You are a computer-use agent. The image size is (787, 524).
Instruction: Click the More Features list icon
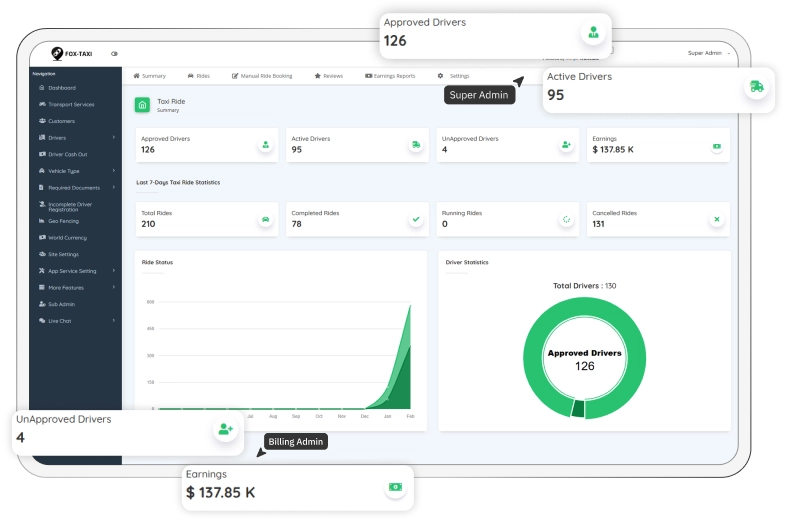coord(42,287)
